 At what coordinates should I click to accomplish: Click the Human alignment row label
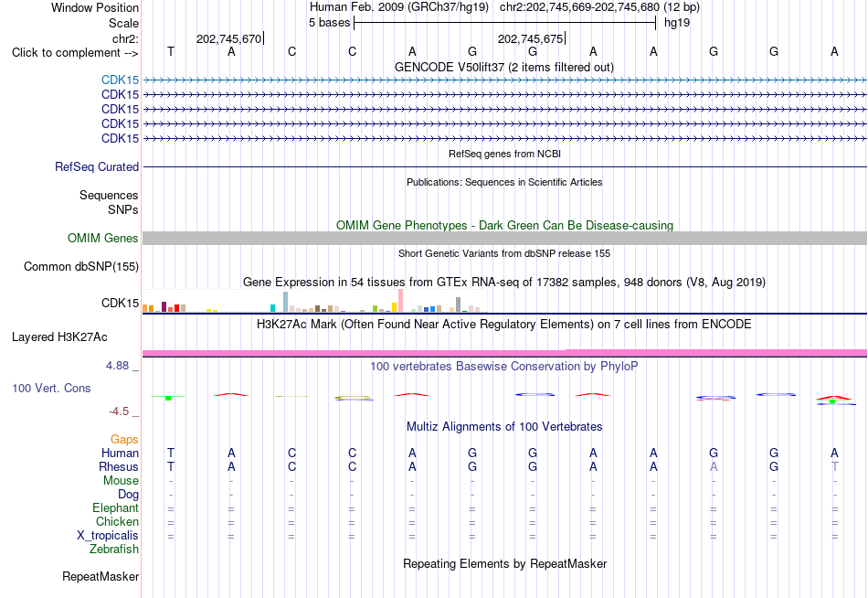[120, 454]
